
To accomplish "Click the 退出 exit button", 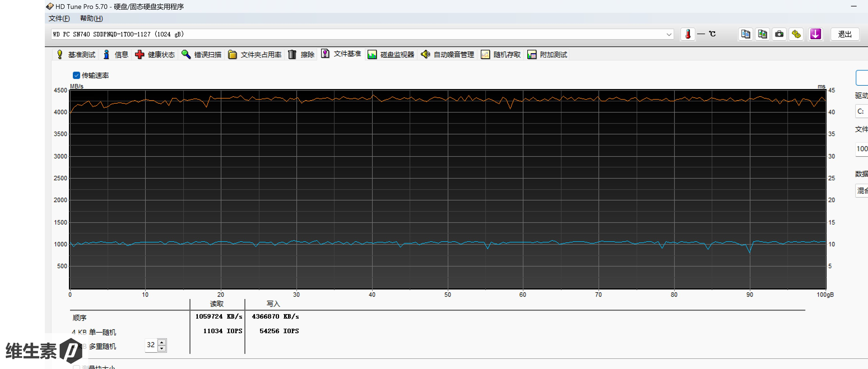I will tap(844, 34).
